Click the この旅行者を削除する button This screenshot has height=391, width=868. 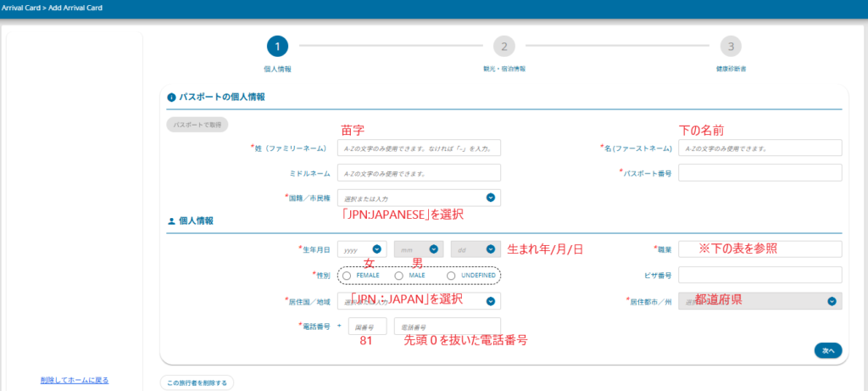click(197, 383)
